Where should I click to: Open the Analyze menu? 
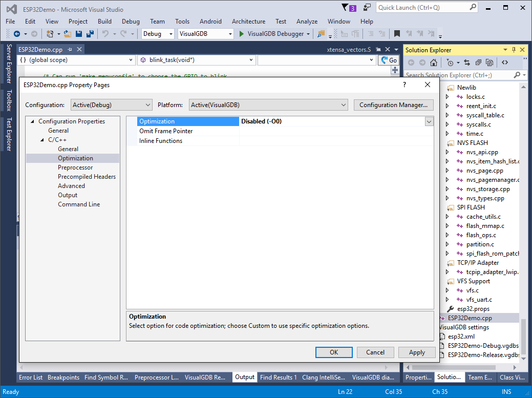pyautogui.click(x=307, y=22)
